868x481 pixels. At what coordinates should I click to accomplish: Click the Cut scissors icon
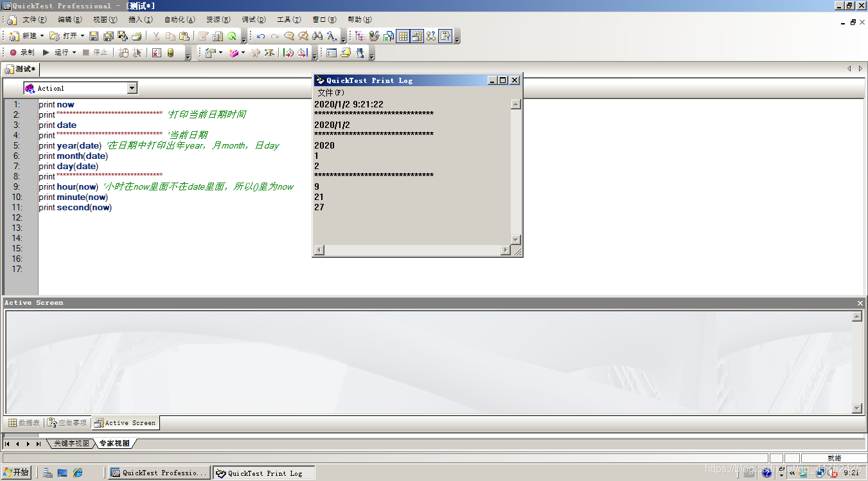click(156, 36)
